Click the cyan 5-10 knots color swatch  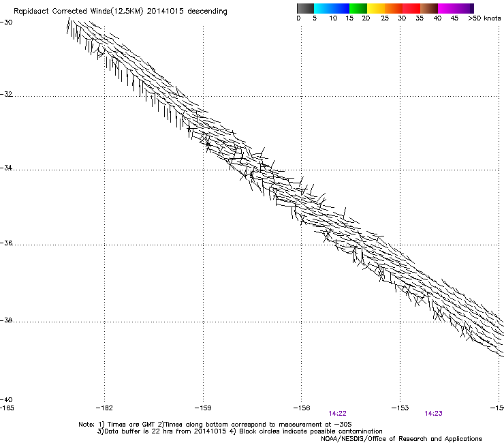point(323,8)
